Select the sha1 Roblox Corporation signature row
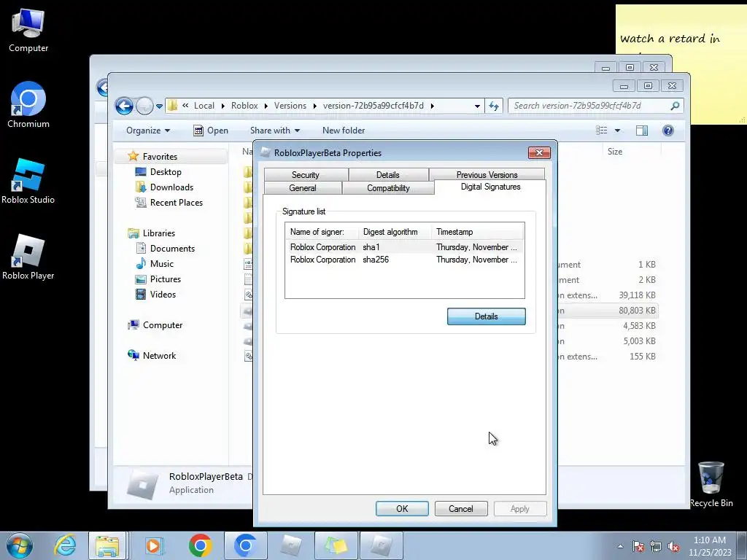The height and width of the screenshot is (560, 747). coord(404,247)
